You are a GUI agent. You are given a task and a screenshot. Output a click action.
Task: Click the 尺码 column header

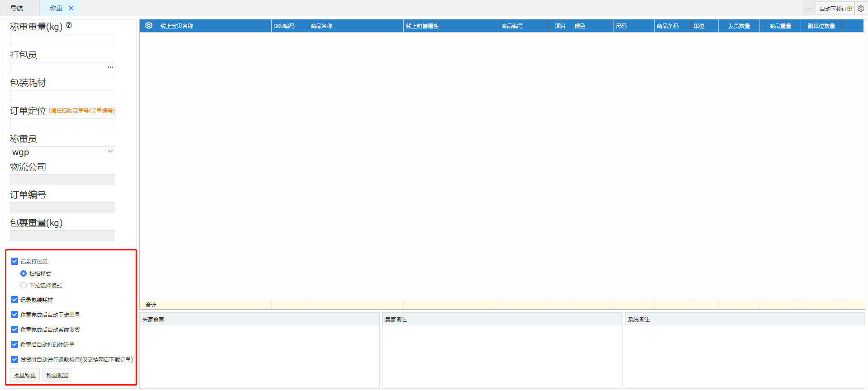point(633,26)
